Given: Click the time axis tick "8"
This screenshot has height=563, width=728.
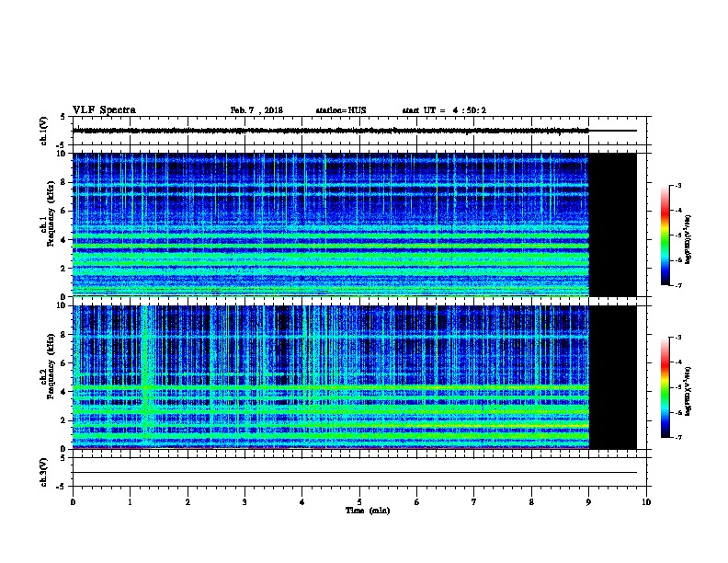Looking at the screenshot, I should coord(531,502).
